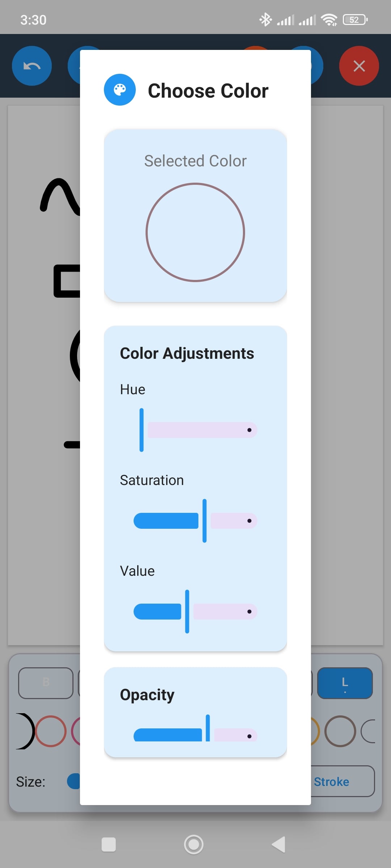Pick the brown color circle
The image size is (391, 868).
pyautogui.click(x=340, y=731)
